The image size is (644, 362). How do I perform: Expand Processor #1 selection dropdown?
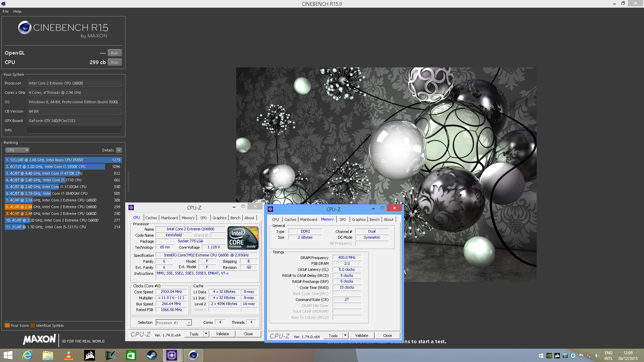pos(174,323)
